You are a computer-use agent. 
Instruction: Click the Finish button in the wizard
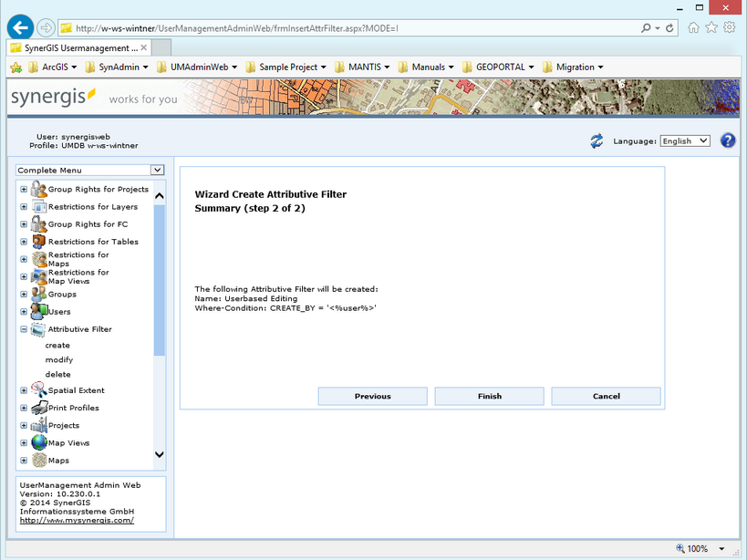coord(489,396)
